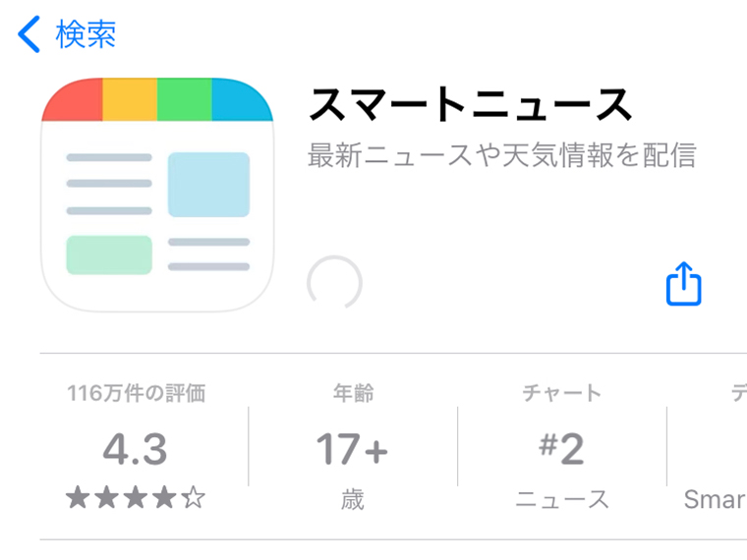Open the 116万件の評価 ratings label
Viewport: 747px width, 560px height.
(x=137, y=393)
